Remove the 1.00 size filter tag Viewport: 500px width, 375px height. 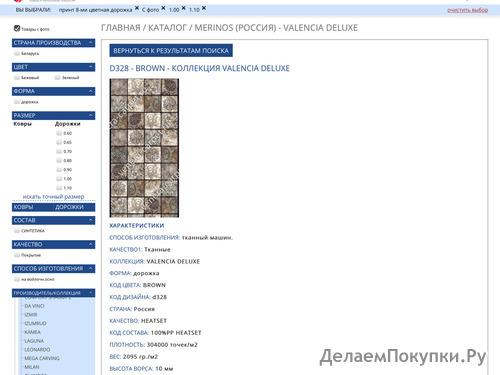pos(183,8)
